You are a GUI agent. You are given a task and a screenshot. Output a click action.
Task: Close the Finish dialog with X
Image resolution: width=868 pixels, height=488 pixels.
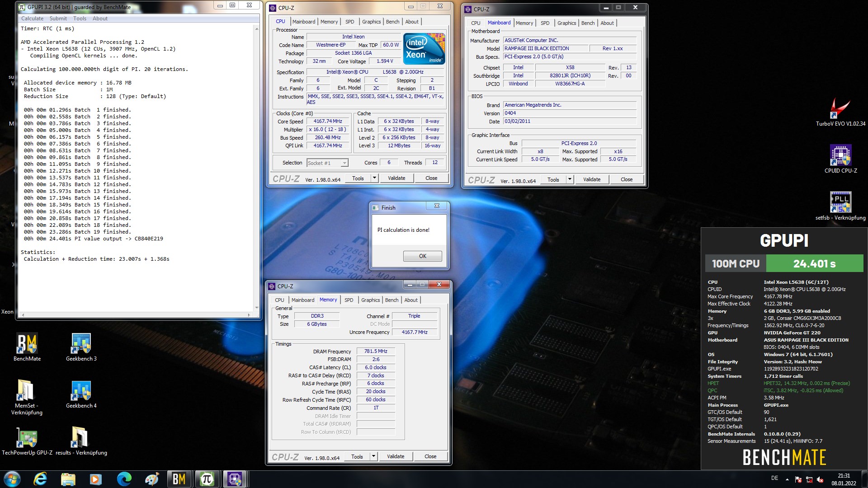coord(437,206)
